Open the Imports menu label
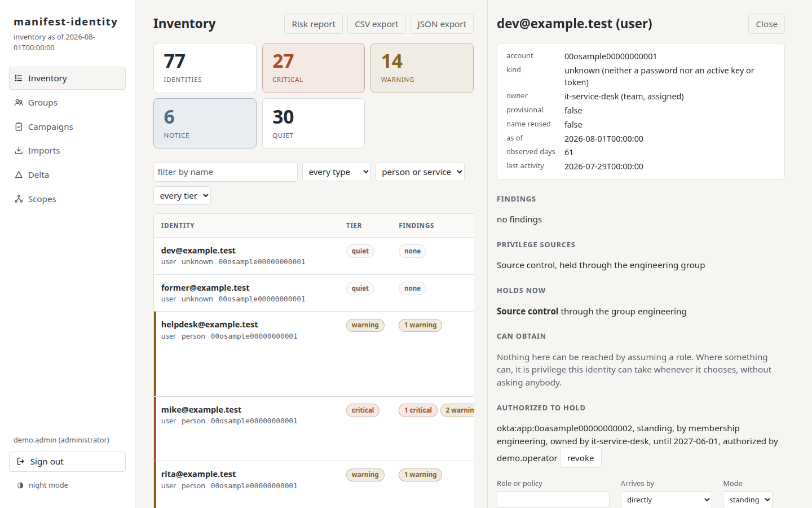 (44, 151)
